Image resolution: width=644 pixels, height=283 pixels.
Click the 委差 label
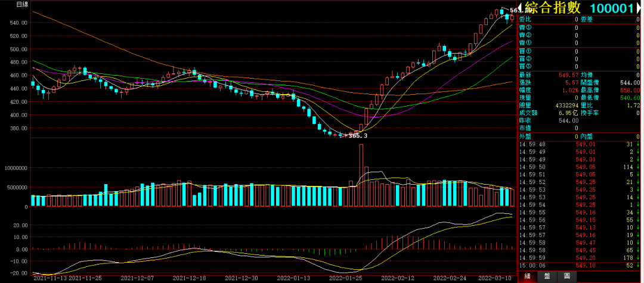587,19
